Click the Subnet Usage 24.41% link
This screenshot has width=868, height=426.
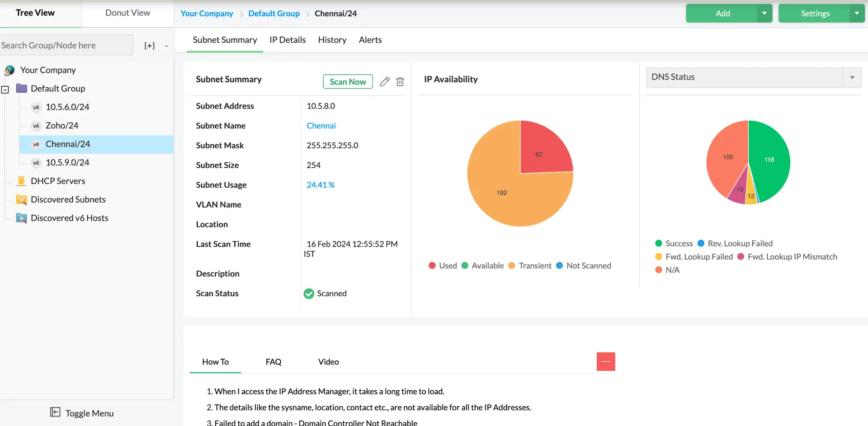pos(321,185)
